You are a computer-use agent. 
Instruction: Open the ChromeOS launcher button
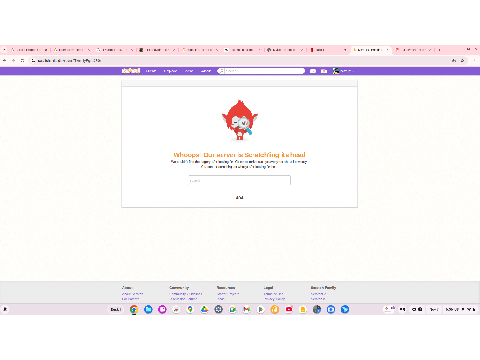[x=5, y=309]
